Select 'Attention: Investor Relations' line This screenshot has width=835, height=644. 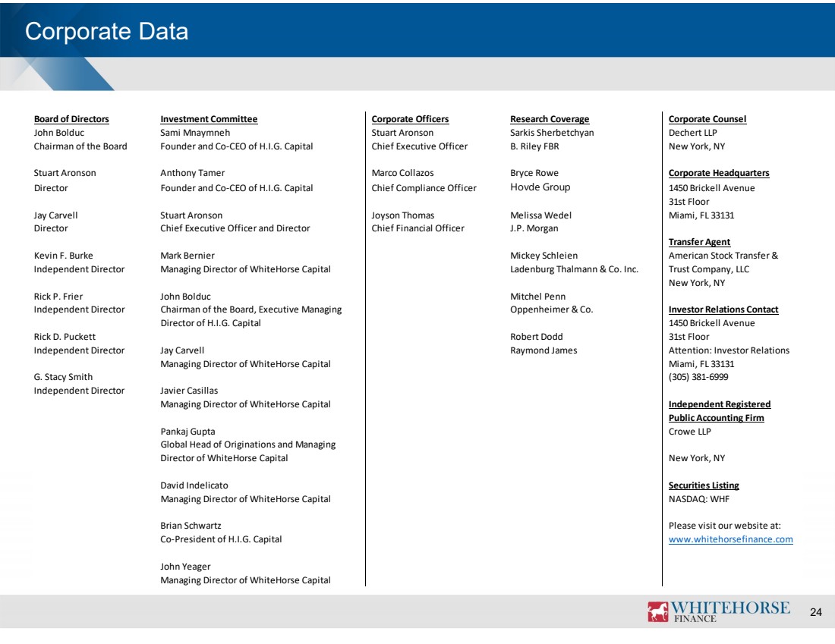[729, 350]
